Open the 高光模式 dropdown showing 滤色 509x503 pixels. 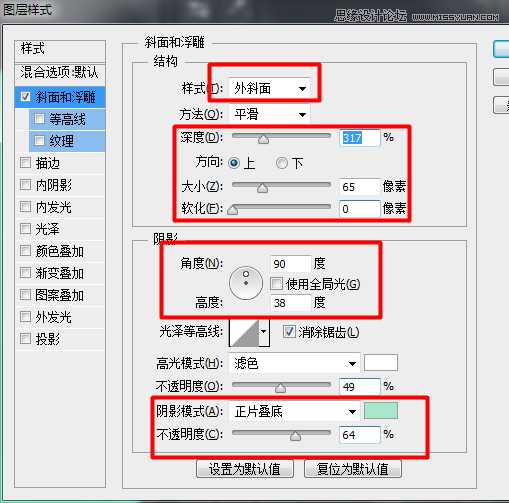(294, 363)
